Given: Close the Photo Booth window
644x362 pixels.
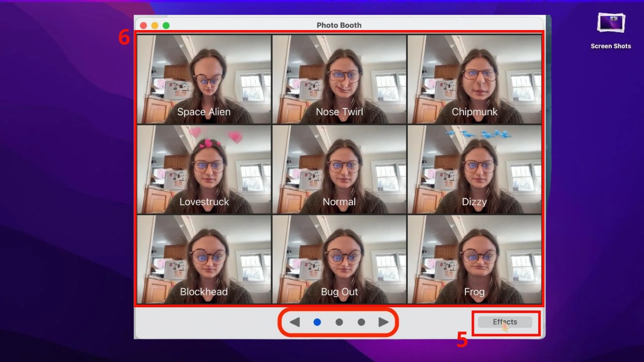Looking at the screenshot, I should pos(143,25).
